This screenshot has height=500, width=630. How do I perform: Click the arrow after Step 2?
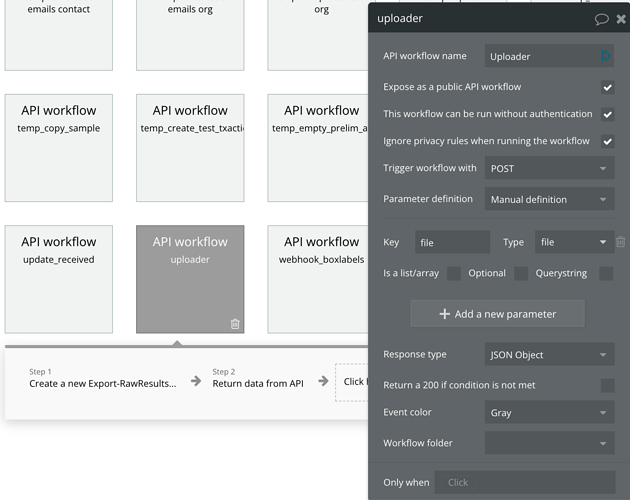323,381
